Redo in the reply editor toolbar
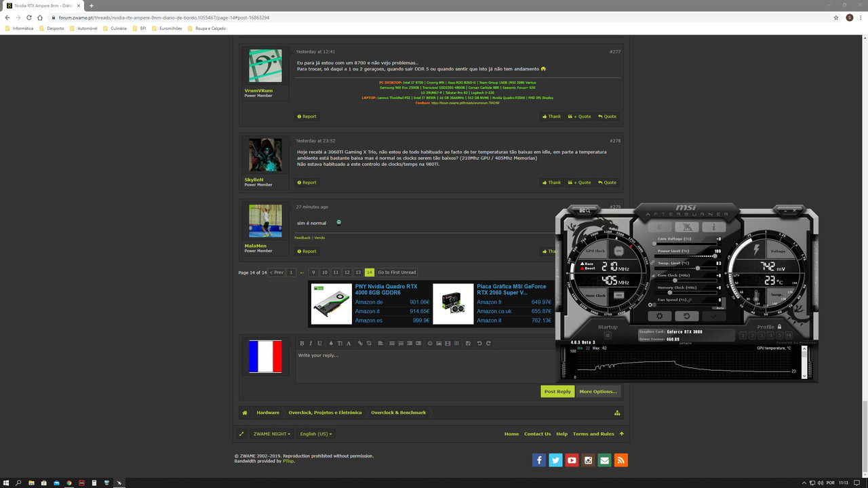 pos(488,343)
